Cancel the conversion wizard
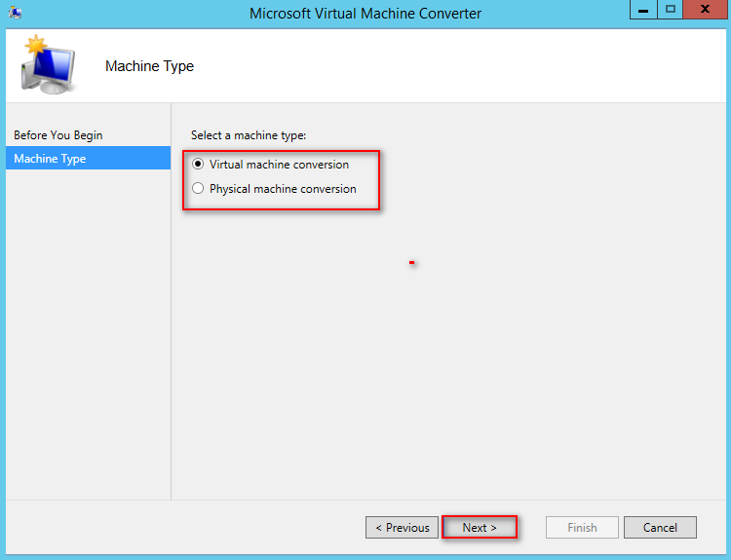Screen dimensions: 731x560 (660, 528)
